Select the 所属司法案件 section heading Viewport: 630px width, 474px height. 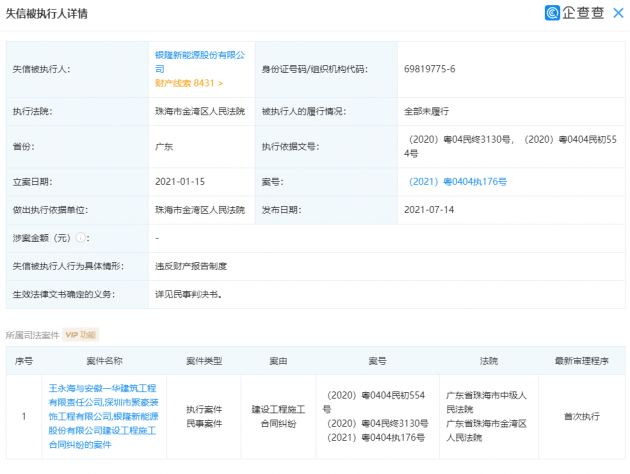point(32,335)
